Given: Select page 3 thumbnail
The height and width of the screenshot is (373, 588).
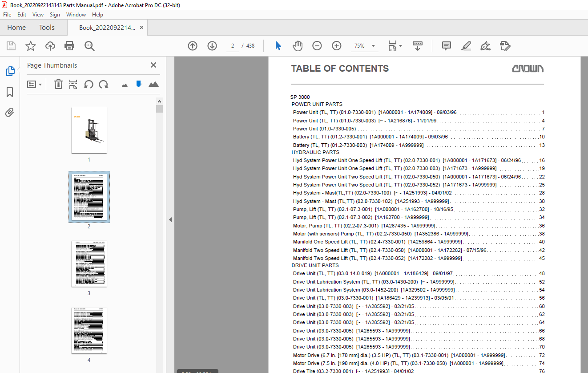Looking at the screenshot, I should tap(89, 264).
